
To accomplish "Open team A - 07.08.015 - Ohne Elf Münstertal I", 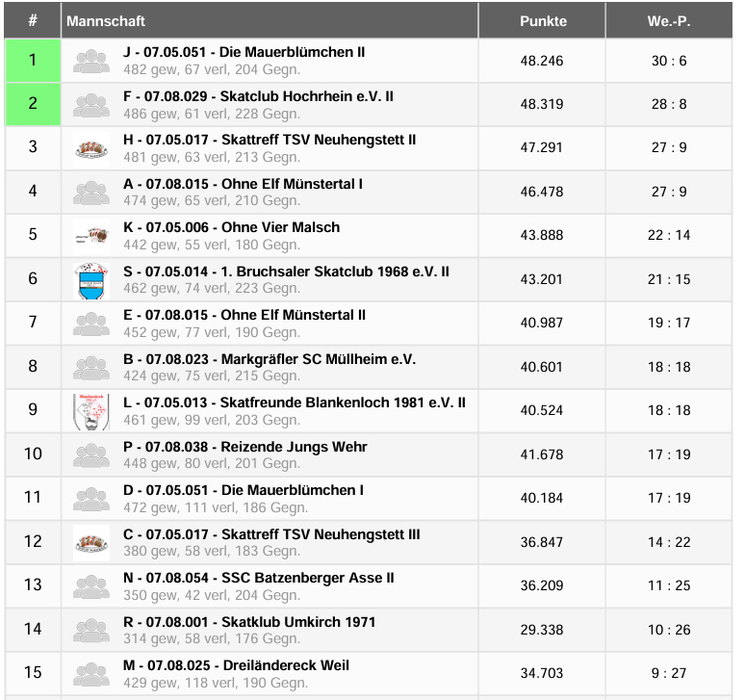I will coord(243,184).
